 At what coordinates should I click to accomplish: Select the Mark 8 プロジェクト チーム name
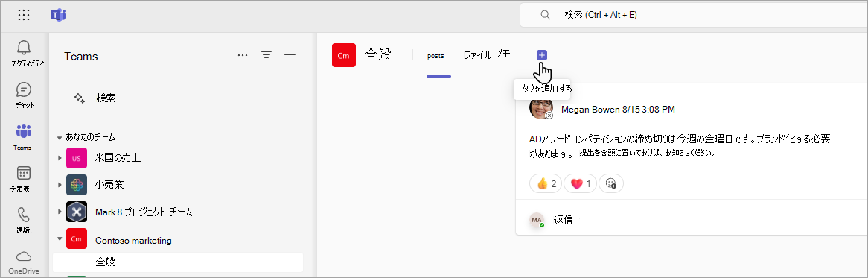tap(144, 212)
